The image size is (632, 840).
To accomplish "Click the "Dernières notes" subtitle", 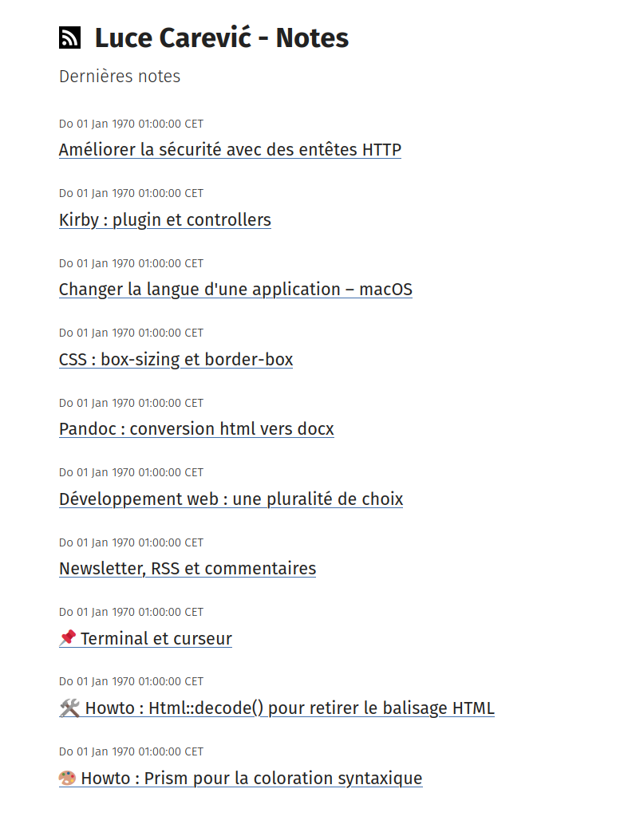I will tap(120, 77).
